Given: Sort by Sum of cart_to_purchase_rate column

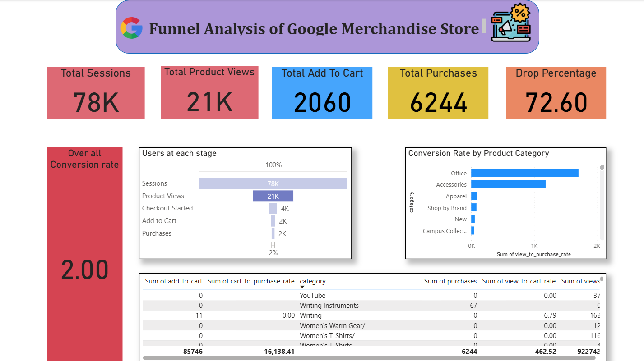Looking at the screenshot, I should pos(251,281).
